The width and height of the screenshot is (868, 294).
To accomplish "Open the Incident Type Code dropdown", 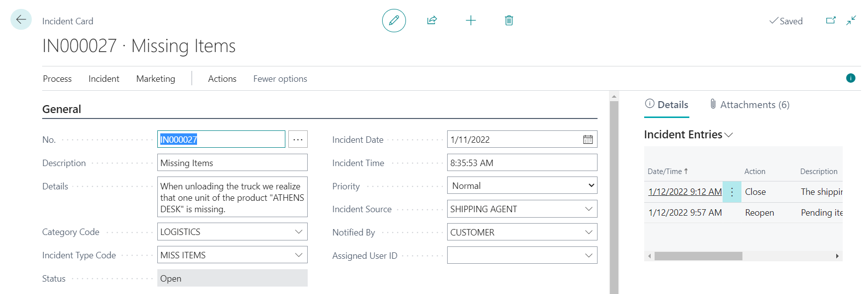I will point(299,255).
